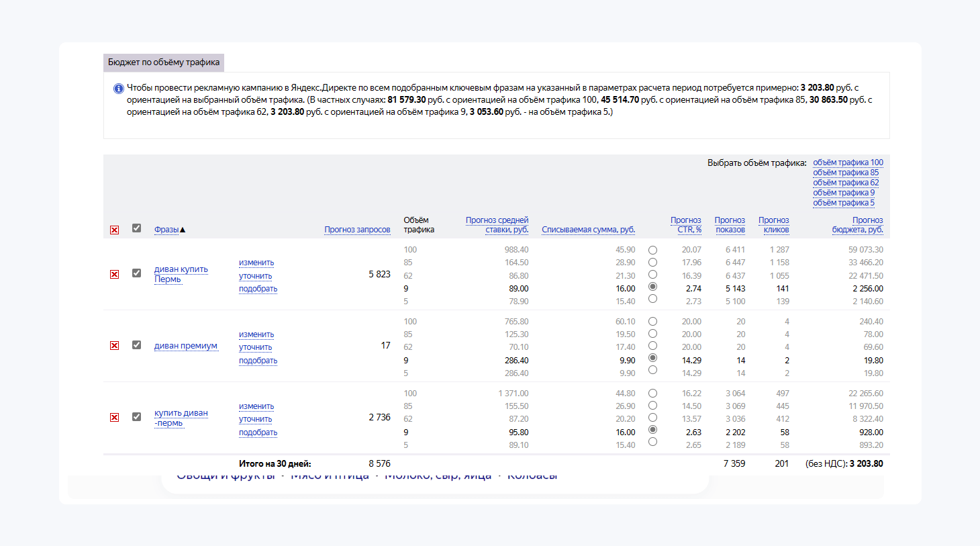Sort by 'Прогноз показов' column
980x546 pixels.
(730, 225)
